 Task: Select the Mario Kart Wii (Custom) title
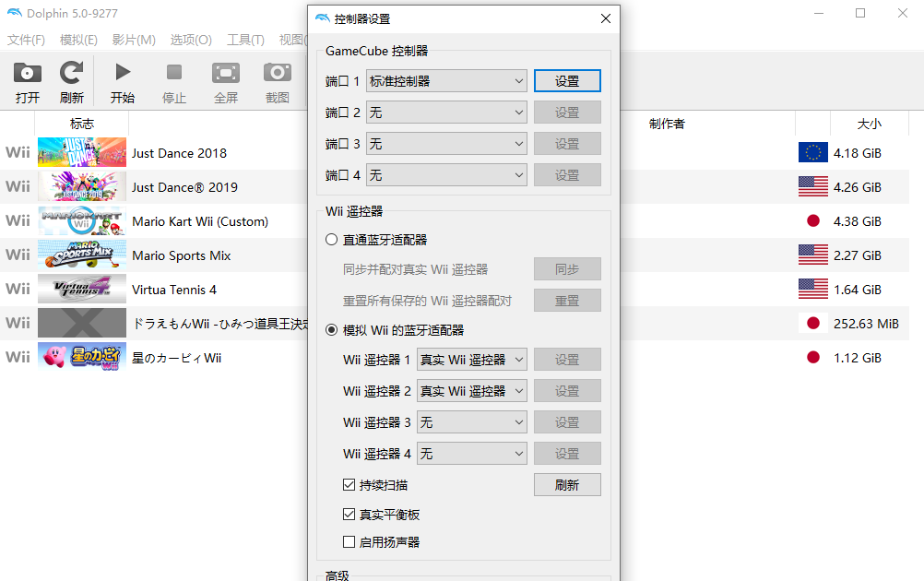200,221
